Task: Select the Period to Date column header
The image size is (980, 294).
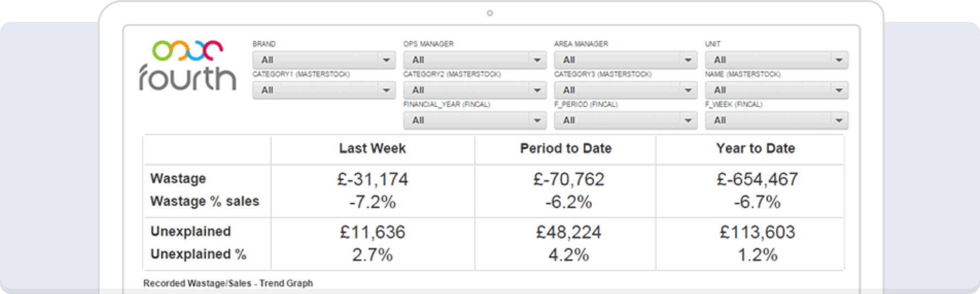Action: (566, 149)
